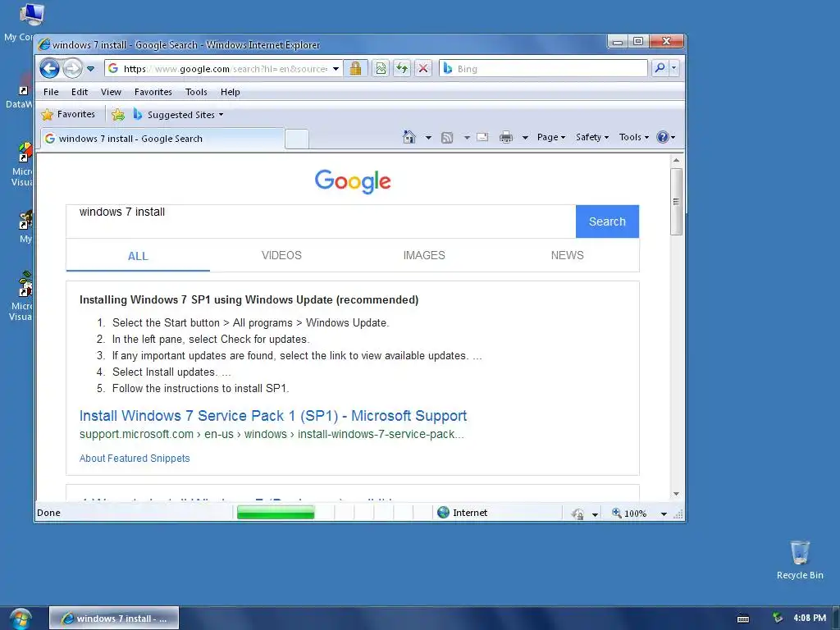Screen dimensions: 840x630
Task: Click the 4:08 PM system clock
Action: 810,619
